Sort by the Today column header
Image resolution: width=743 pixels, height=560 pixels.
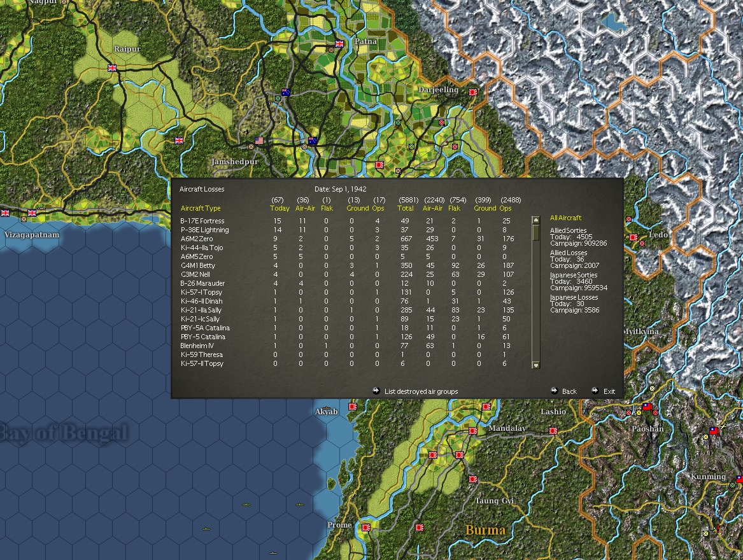tap(280, 208)
